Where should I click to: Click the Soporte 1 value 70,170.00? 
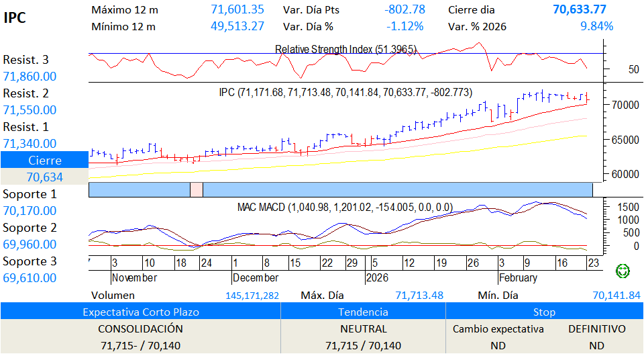(x=30, y=211)
